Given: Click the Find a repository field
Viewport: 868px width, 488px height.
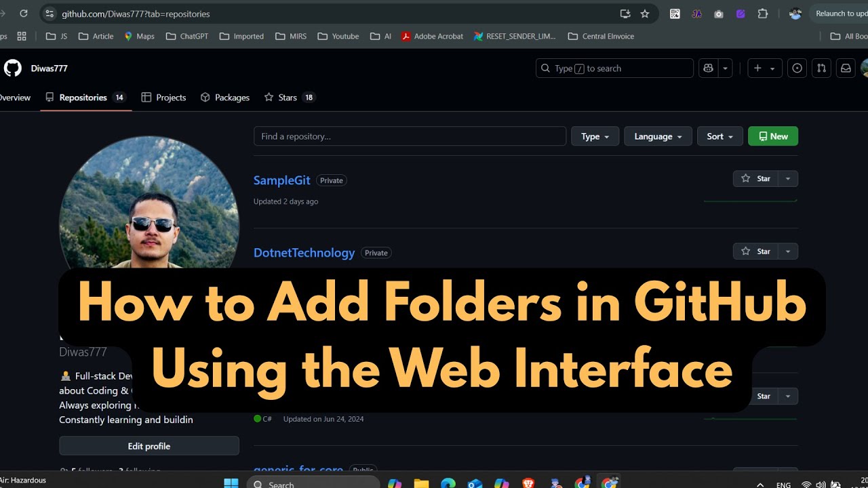Looking at the screenshot, I should click(410, 136).
